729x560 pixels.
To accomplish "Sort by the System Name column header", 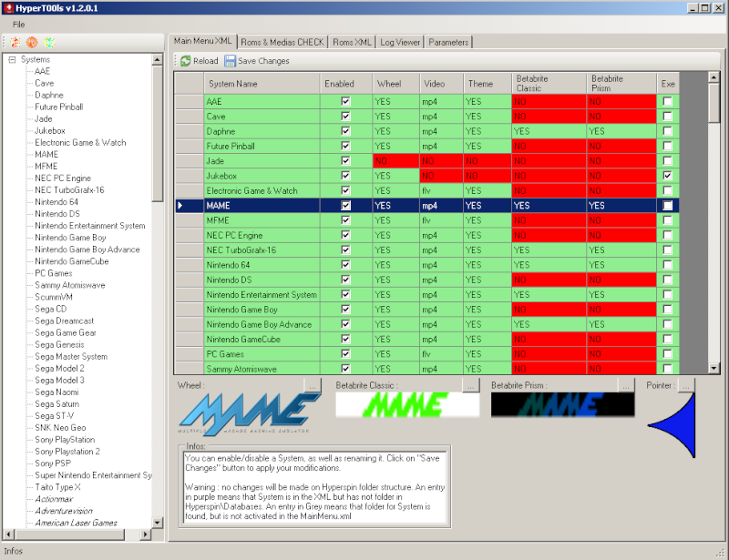I will (x=262, y=84).
